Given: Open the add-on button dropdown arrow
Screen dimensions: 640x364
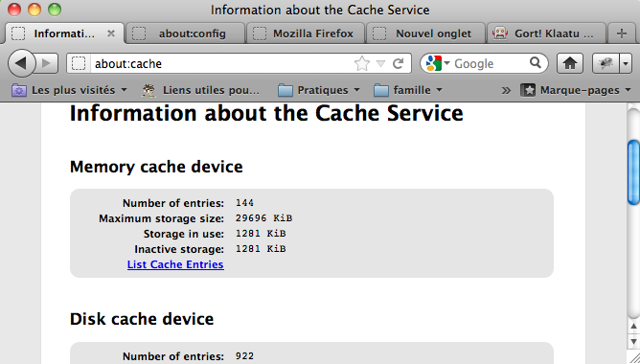Looking at the screenshot, I should pos(626,63).
